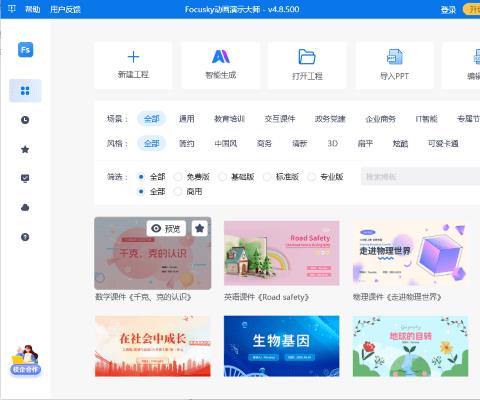Viewport: 480px width, 400px height.
Task: Select 商用 radio button
Action: coord(178,192)
